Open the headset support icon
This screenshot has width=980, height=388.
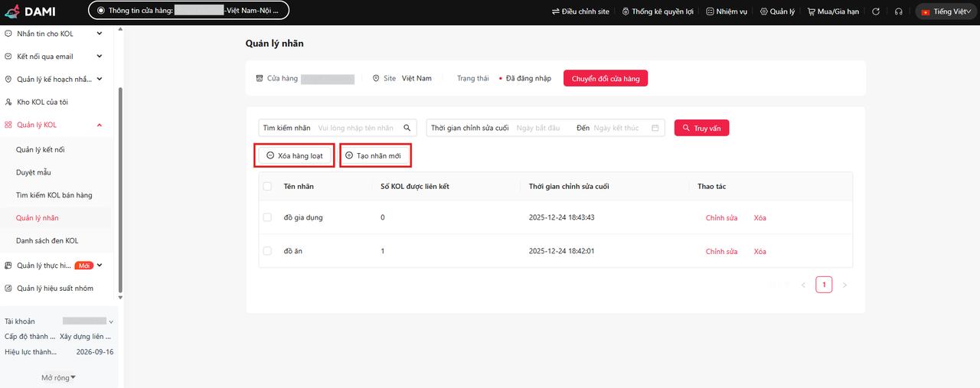pos(899,12)
